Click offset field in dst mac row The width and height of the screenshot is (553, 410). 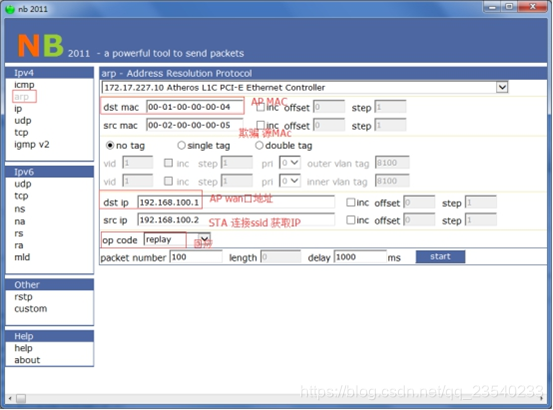pyautogui.click(x=329, y=107)
